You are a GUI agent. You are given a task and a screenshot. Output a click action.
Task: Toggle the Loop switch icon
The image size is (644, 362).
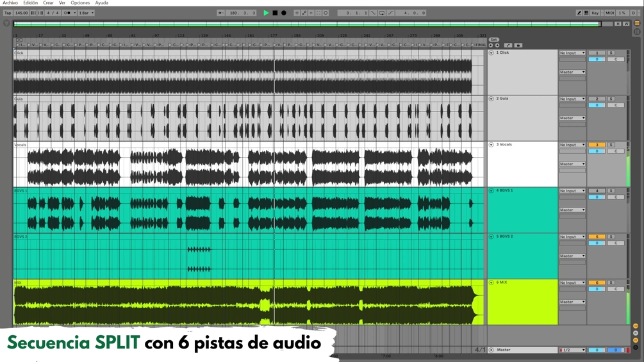pyautogui.click(x=381, y=13)
